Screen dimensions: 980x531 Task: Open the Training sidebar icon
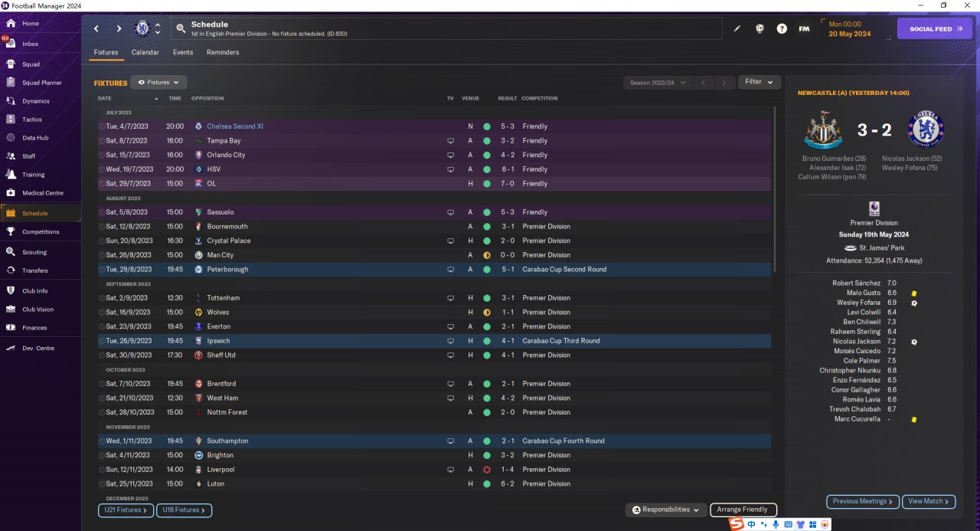11,175
